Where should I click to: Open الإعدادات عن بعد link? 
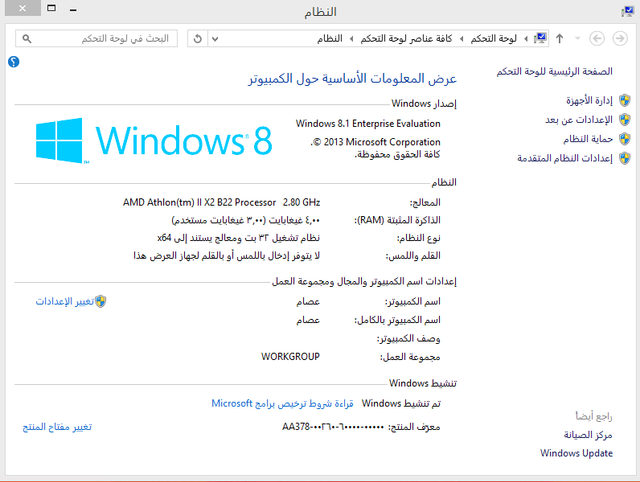[579, 120]
